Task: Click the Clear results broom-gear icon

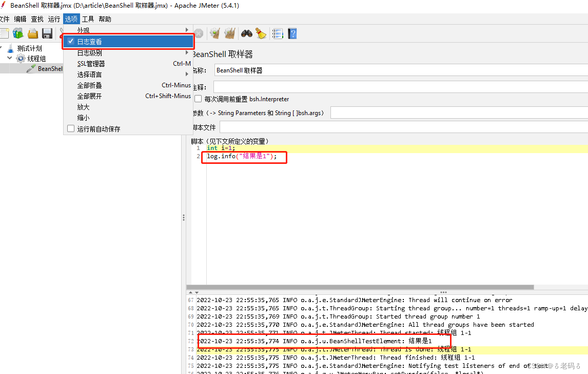Action: point(214,33)
